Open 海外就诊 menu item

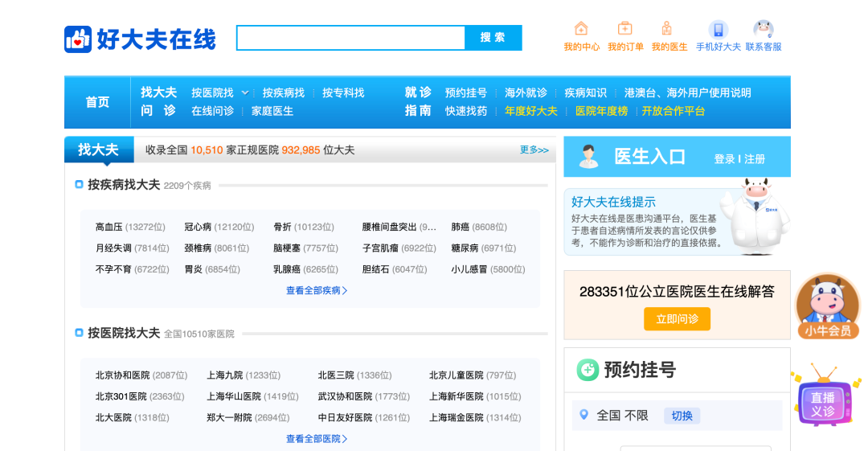(x=526, y=92)
